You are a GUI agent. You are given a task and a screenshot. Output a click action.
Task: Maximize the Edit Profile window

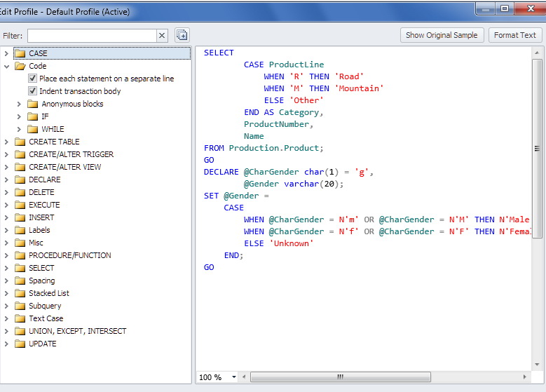(x=505, y=8)
